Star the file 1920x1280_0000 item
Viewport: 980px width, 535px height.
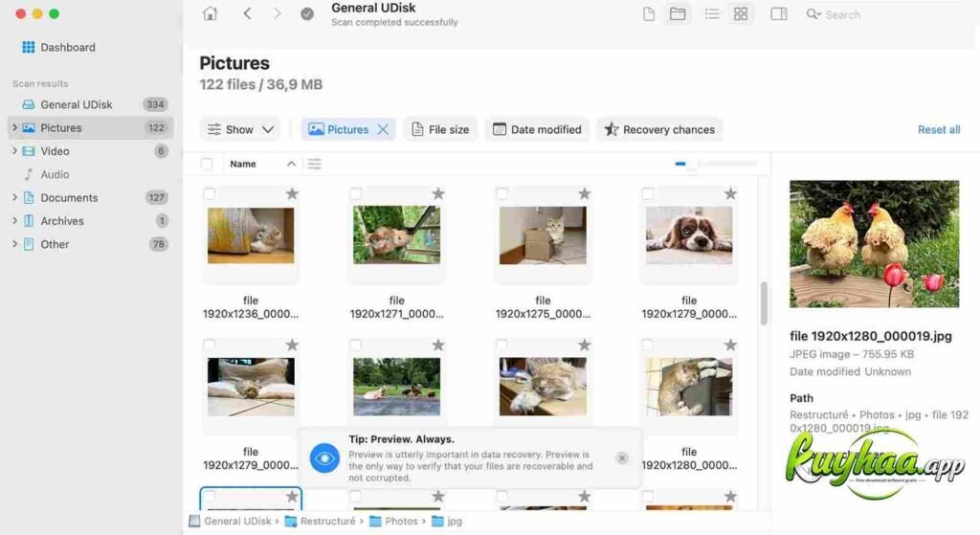(x=730, y=345)
